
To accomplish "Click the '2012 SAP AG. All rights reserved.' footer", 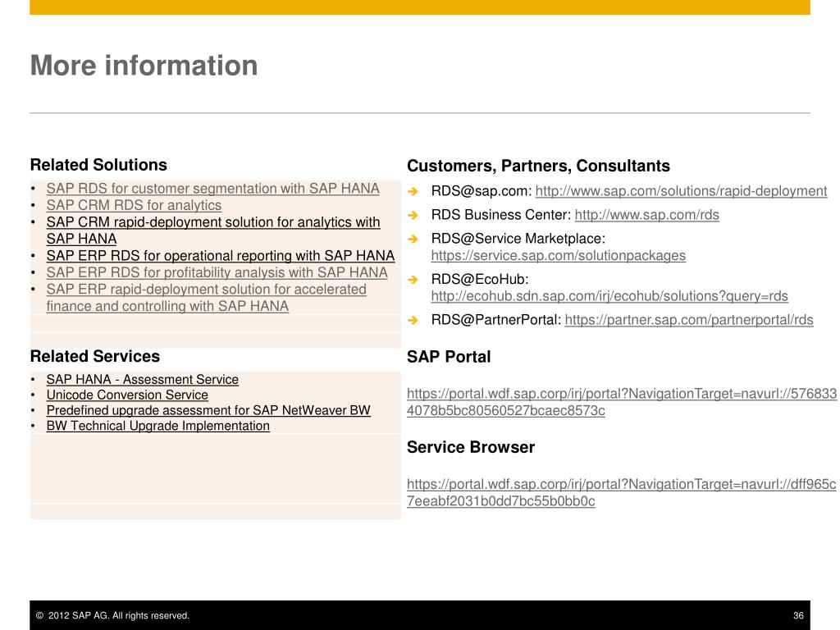I will pos(112,615).
